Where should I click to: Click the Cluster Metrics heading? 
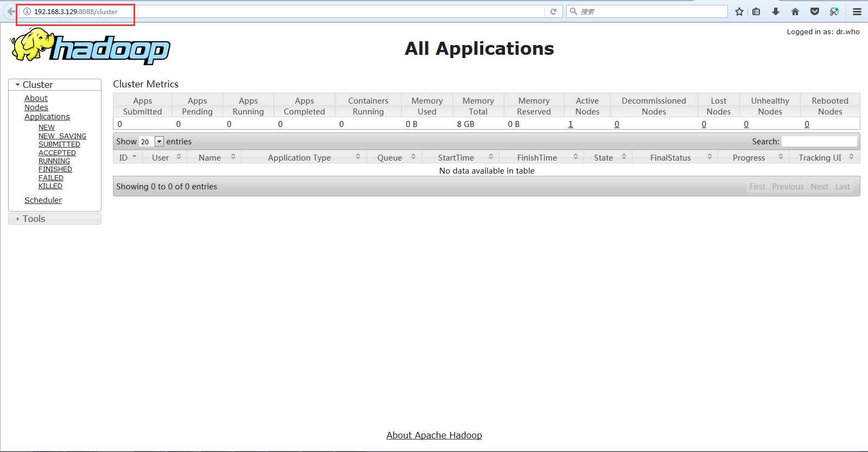point(145,84)
